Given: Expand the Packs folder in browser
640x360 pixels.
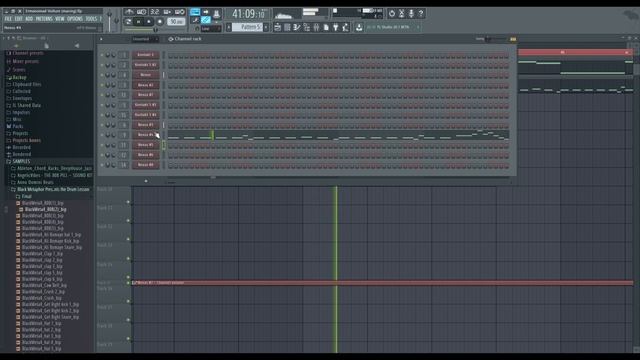Looking at the screenshot, I should [x=15, y=127].
